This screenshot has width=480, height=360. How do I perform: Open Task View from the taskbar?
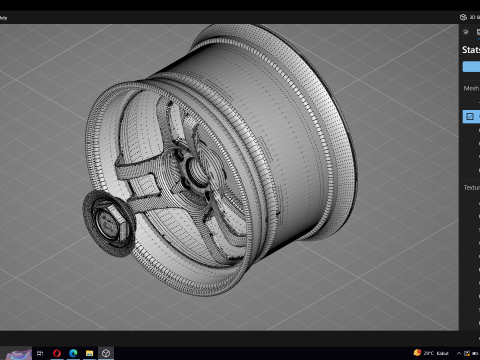click(x=40, y=353)
